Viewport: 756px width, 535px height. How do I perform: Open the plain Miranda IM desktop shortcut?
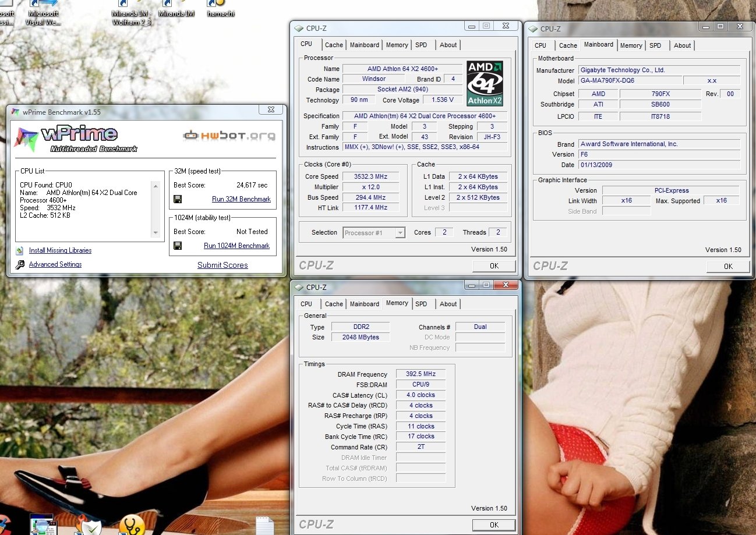point(176,9)
